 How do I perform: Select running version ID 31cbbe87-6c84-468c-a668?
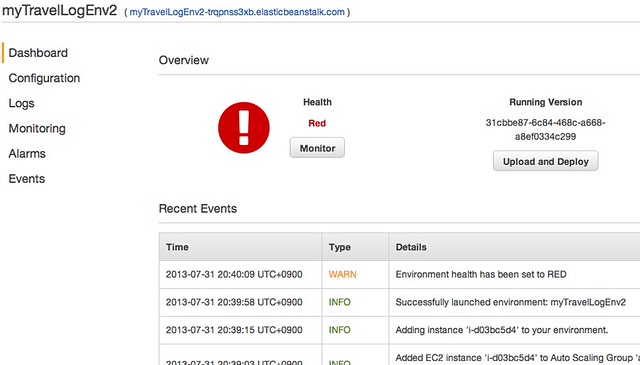tap(545, 129)
